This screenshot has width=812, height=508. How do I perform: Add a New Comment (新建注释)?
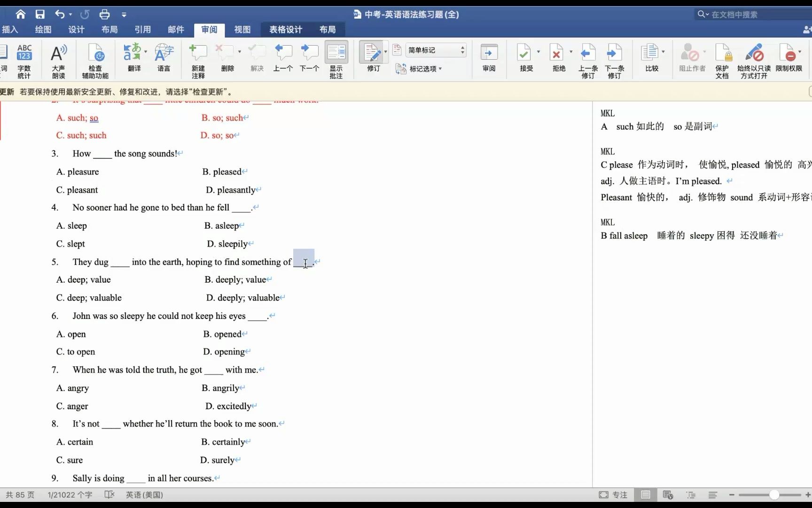(198, 61)
